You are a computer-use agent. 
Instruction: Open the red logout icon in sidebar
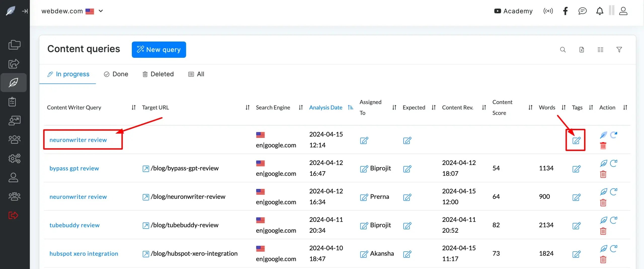pos(13,215)
